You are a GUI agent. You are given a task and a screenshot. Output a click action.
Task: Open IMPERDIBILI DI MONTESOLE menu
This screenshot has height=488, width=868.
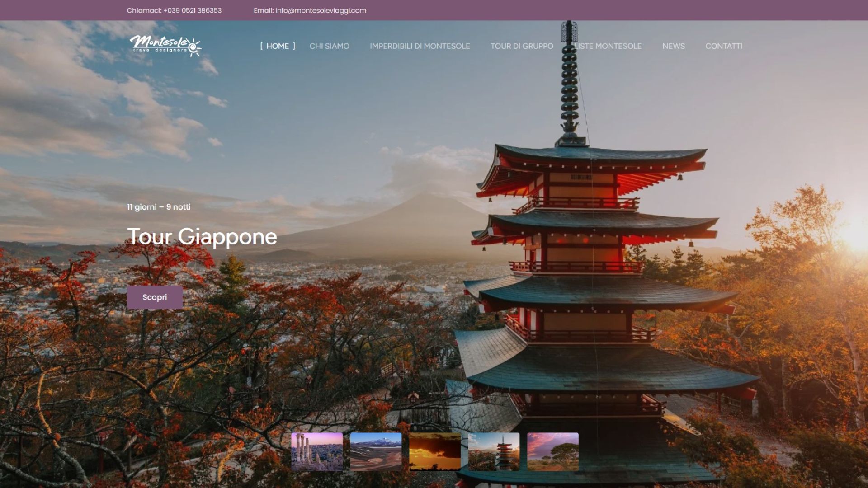click(x=420, y=46)
